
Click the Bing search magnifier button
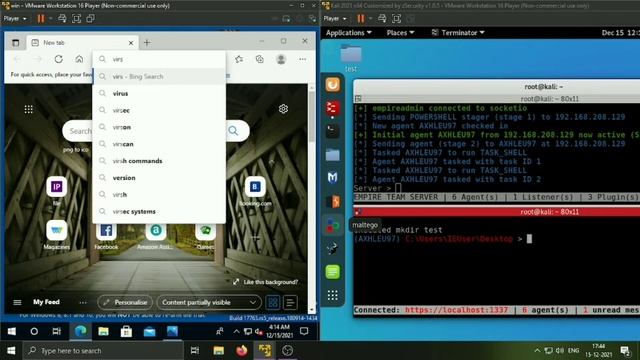[x=233, y=131]
